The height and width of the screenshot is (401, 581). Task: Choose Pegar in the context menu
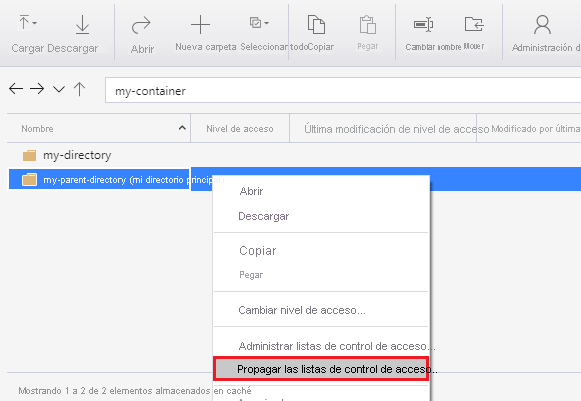(x=321, y=275)
